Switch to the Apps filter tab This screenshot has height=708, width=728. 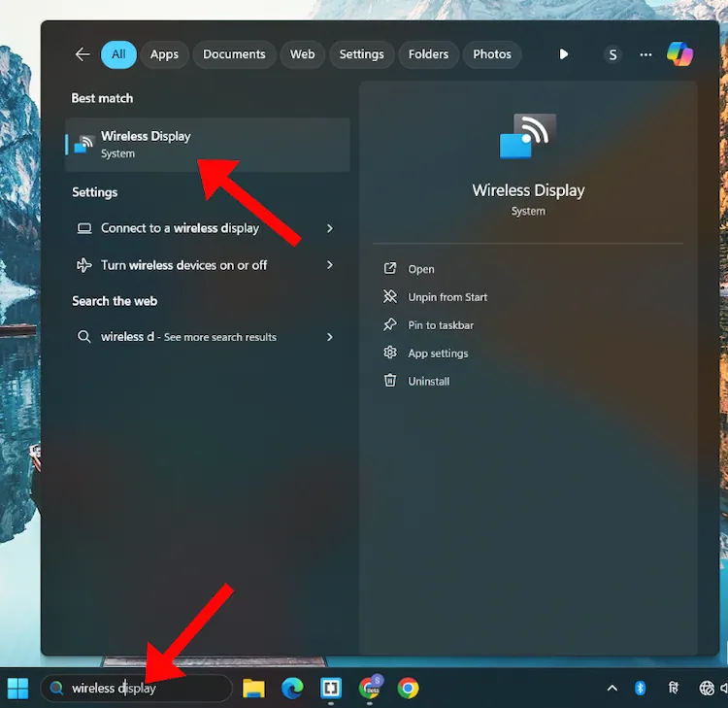click(x=164, y=54)
